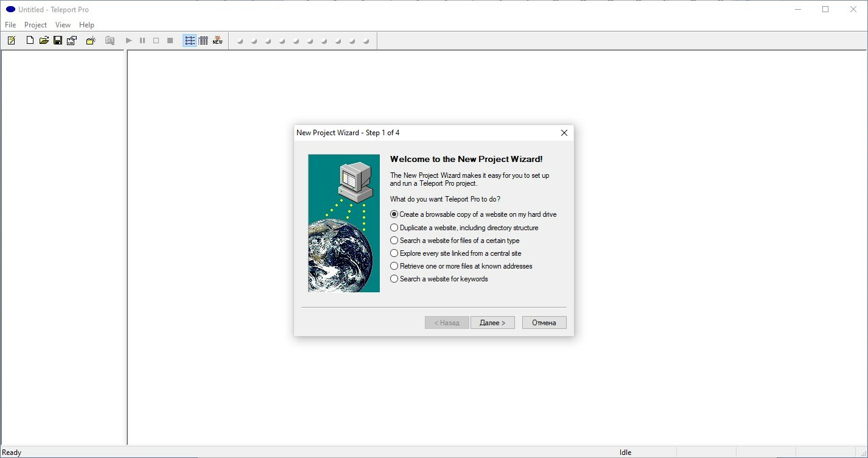Toggle the NEW files filter icon
Viewport: 868px width, 458px height.
(217, 40)
